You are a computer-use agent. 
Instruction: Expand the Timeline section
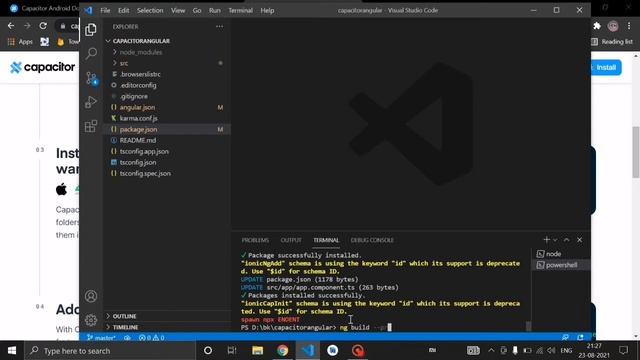pos(167,327)
